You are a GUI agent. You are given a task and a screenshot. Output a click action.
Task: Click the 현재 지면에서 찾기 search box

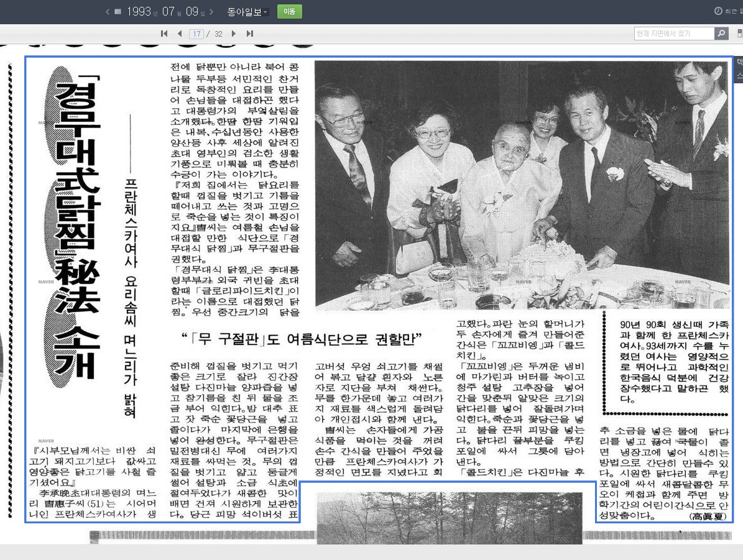click(x=674, y=33)
